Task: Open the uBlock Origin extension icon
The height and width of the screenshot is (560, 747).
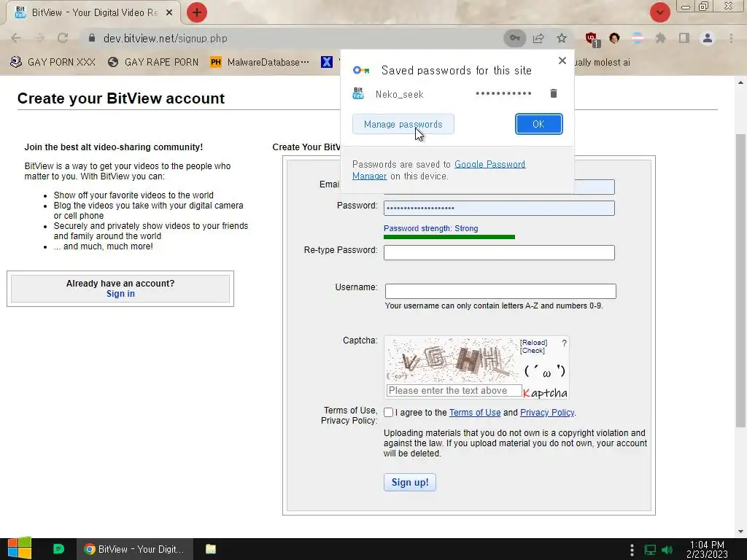Action: (592, 39)
